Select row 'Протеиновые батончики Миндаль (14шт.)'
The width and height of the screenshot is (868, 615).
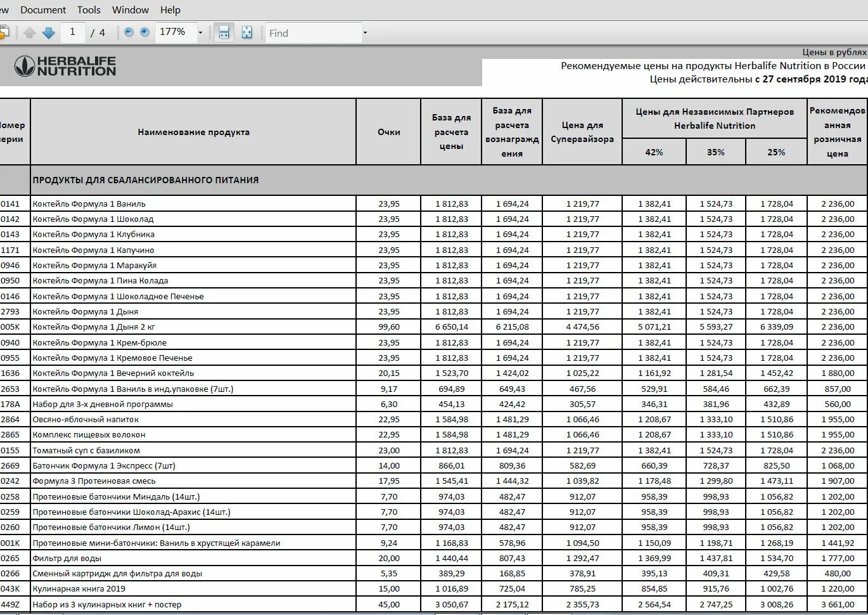[433, 496]
